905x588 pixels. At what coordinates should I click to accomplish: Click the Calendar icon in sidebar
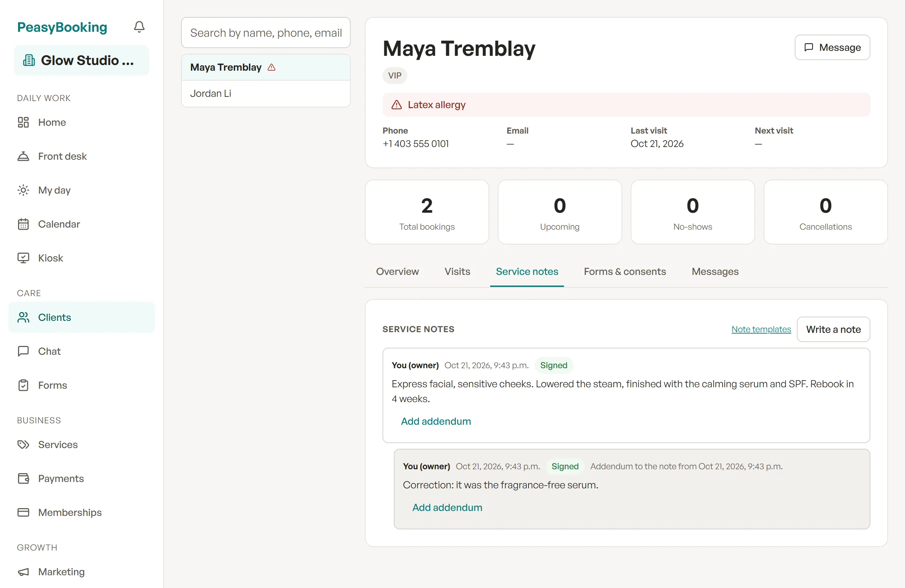tap(23, 224)
